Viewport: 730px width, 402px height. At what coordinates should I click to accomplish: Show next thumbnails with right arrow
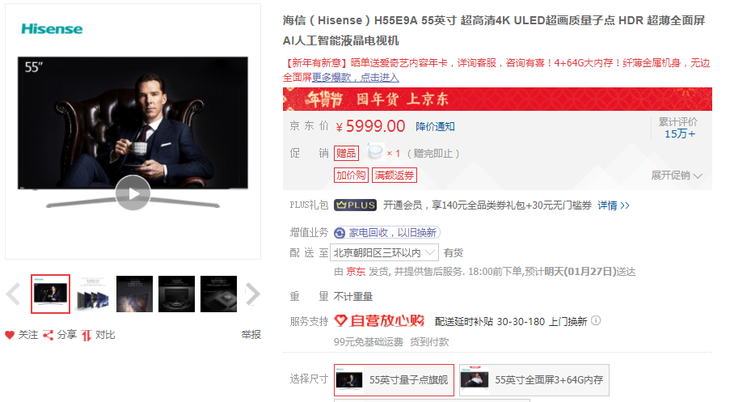252,294
